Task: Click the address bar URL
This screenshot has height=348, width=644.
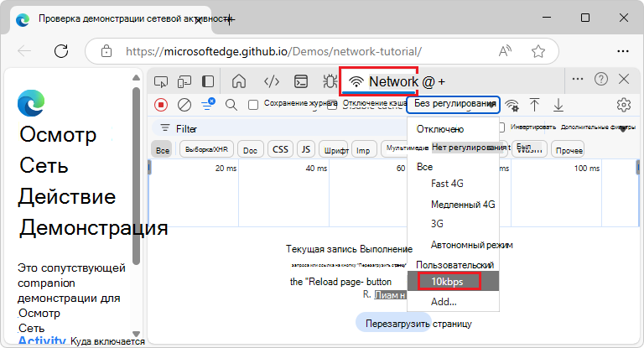Action: click(x=273, y=51)
